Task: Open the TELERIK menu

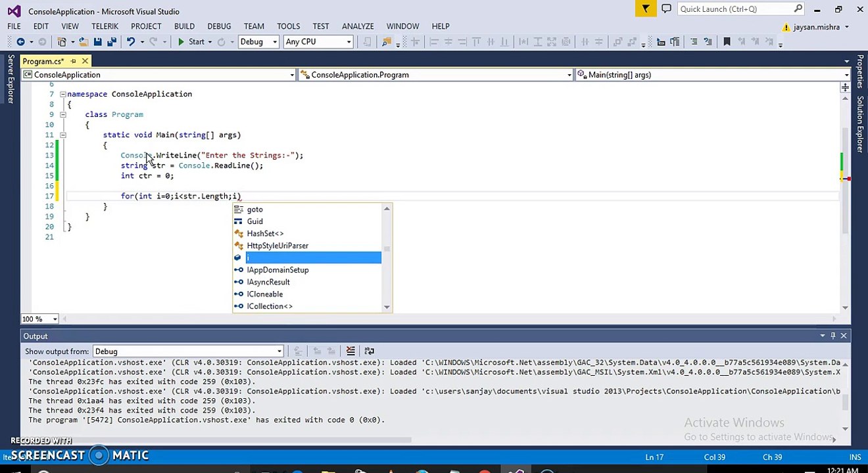Action: tap(105, 26)
